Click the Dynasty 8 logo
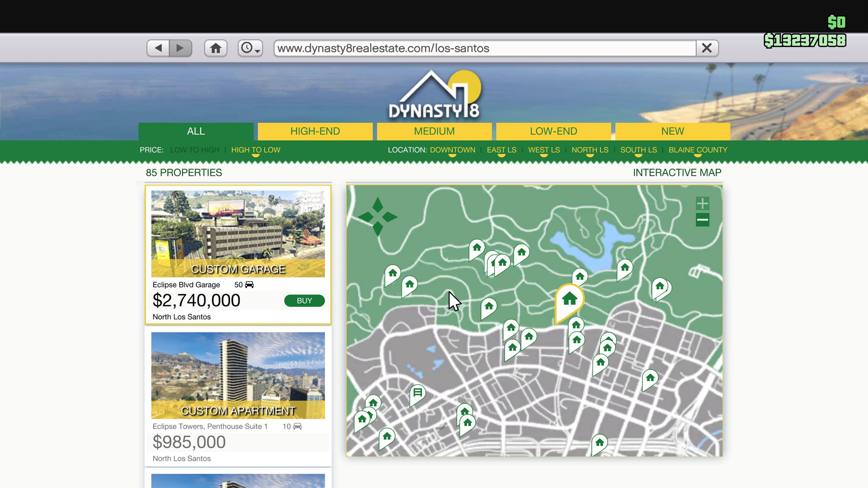This screenshot has height=488, width=868. [434, 94]
